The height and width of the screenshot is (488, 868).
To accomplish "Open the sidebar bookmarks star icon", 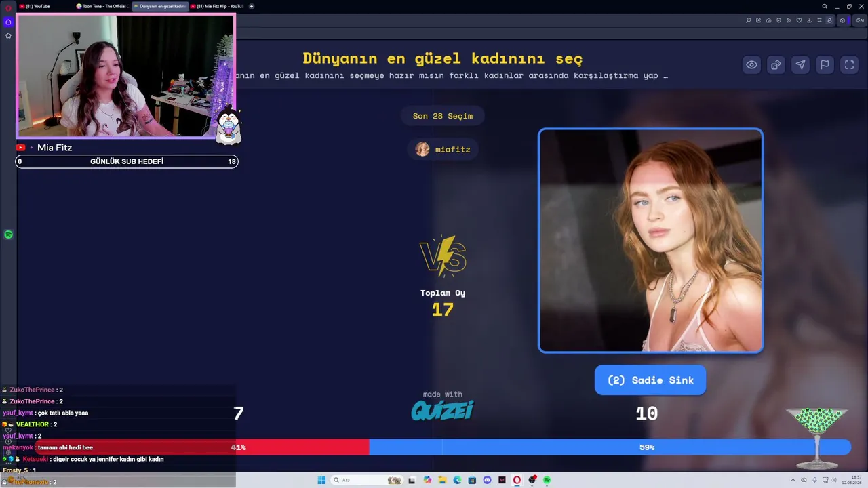I will click(x=8, y=35).
